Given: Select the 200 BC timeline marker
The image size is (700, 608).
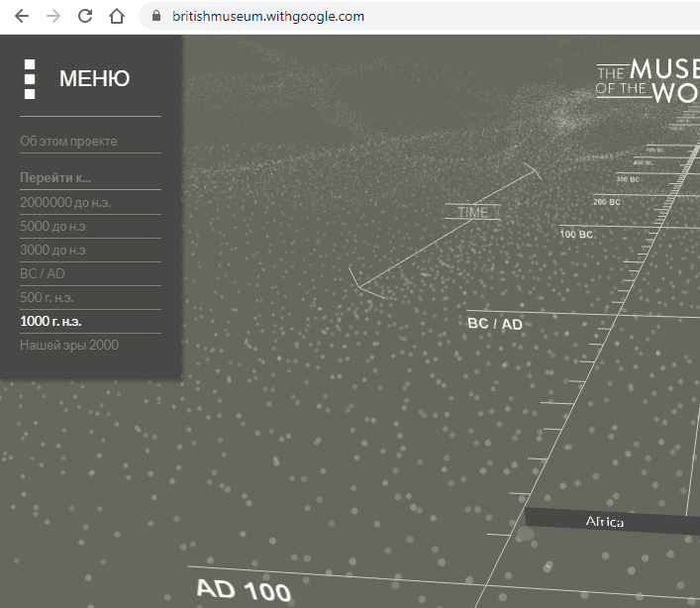Looking at the screenshot, I should [x=607, y=202].
